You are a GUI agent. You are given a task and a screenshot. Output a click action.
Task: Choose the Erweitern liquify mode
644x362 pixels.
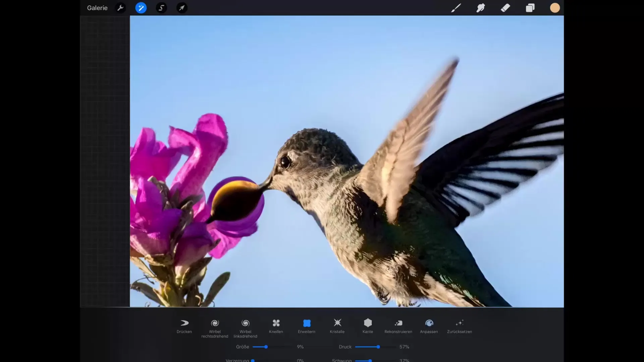click(307, 326)
